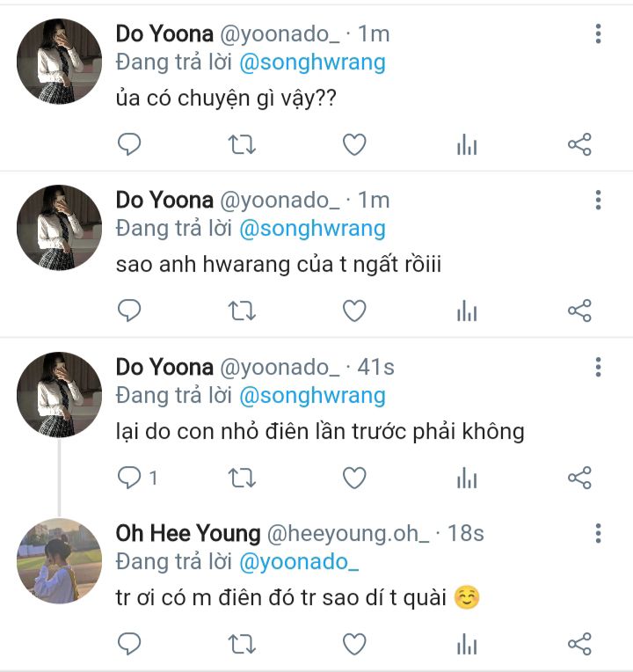Screen dimensions: 633x672
Task: Open Oh Hee Young's profile picture
Action: (60, 560)
